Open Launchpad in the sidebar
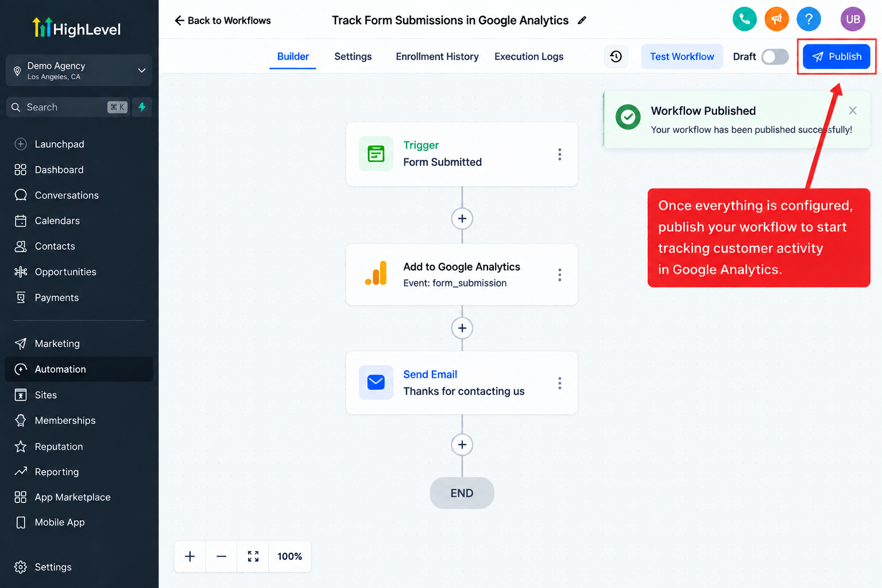This screenshot has height=588, width=882. click(x=79, y=144)
